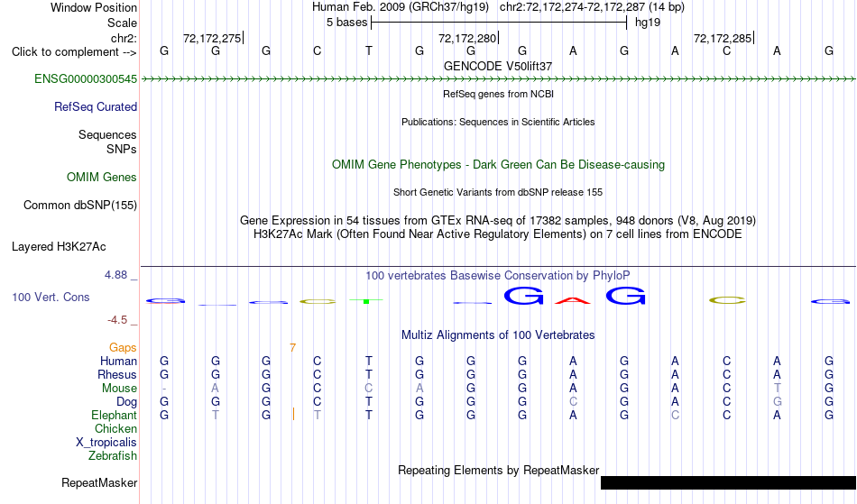Viewport: 857px width, 504px height.
Task: Click the ENSG00000300545 gene label
Action: tap(86, 79)
